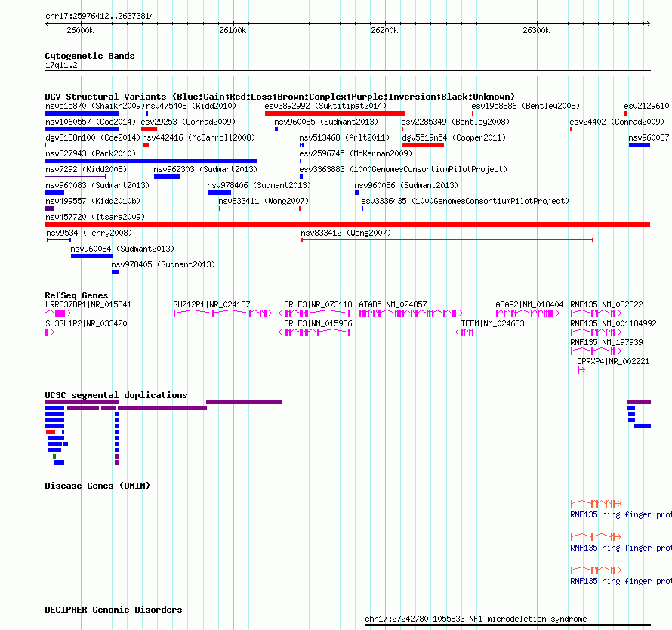Click the esv24402 (Conrad2009) label
Viewport: 672px width, 630px height.
point(617,122)
